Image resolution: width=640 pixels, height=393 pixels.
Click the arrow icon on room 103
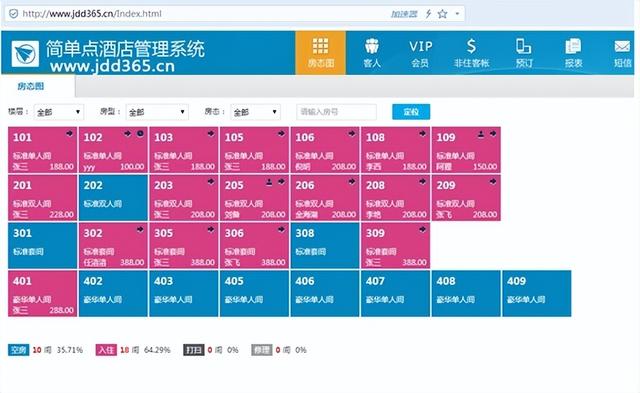(x=211, y=133)
